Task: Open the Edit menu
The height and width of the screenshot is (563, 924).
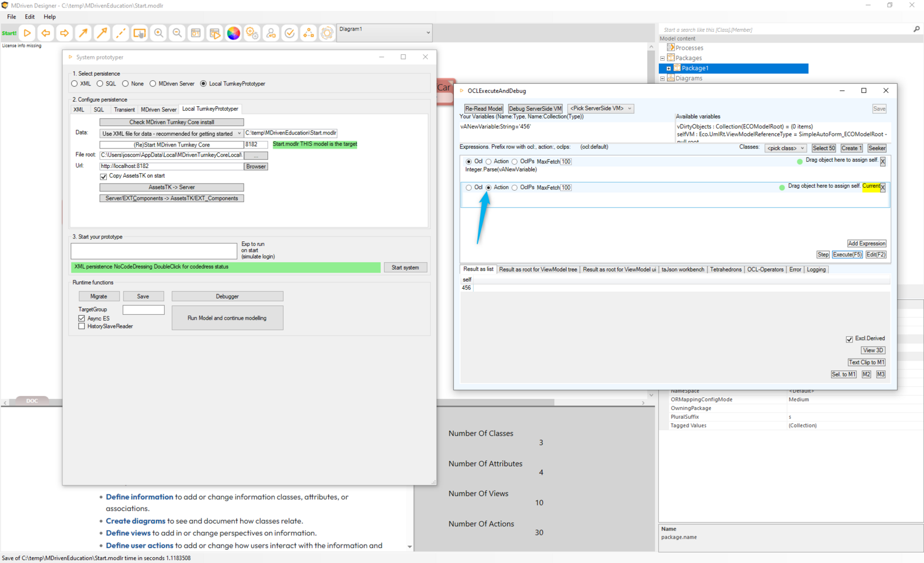Action: click(x=30, y=17)
